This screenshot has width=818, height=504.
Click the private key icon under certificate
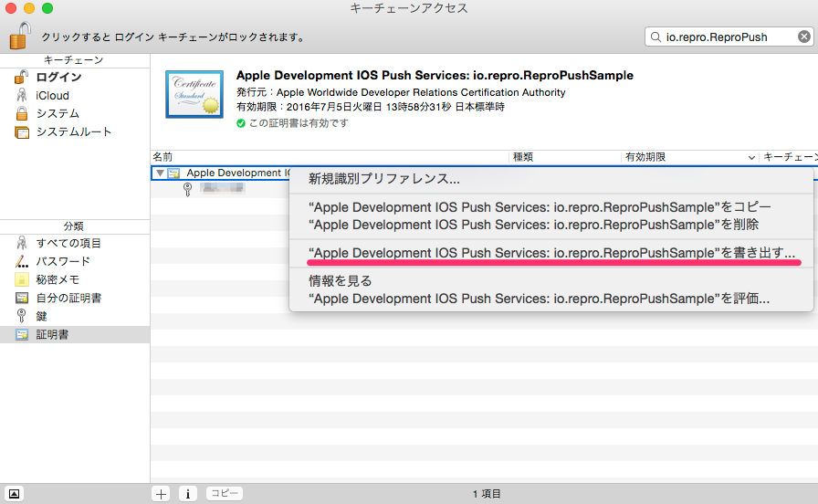pos(188,189)
